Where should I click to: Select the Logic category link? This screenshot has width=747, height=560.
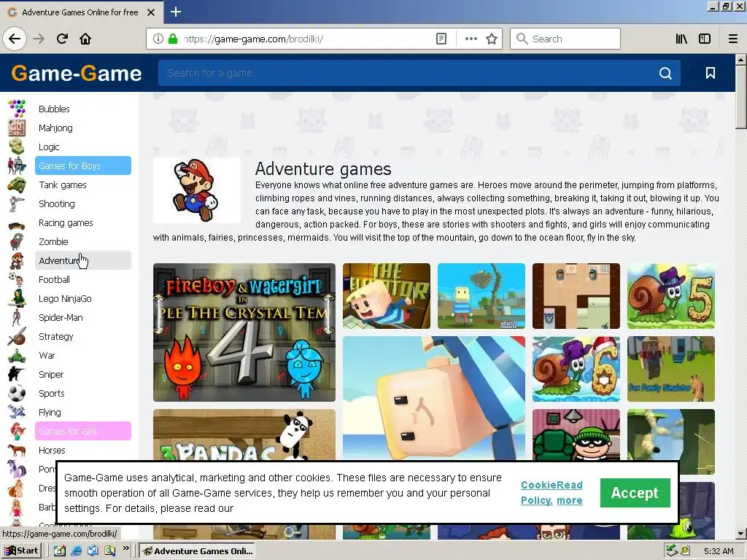pos(49,147)
